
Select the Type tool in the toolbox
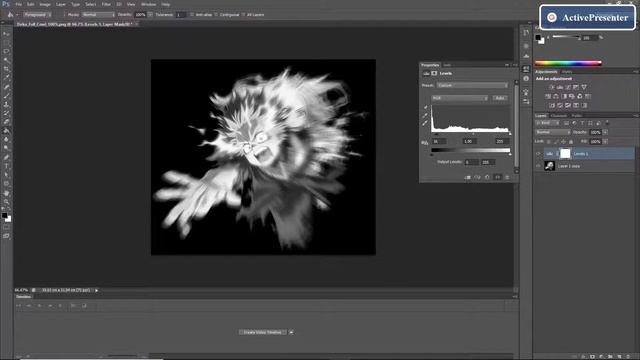6,166
